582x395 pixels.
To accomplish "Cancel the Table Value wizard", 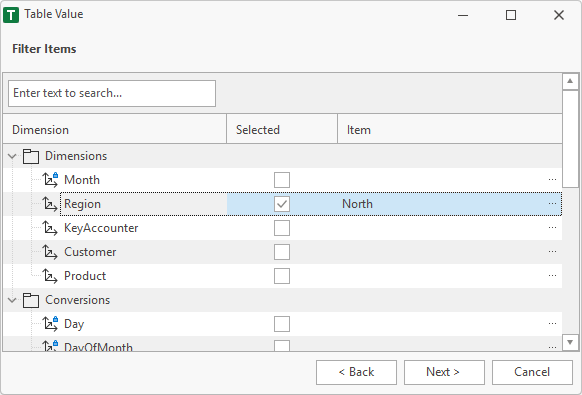I will [532, 372].
